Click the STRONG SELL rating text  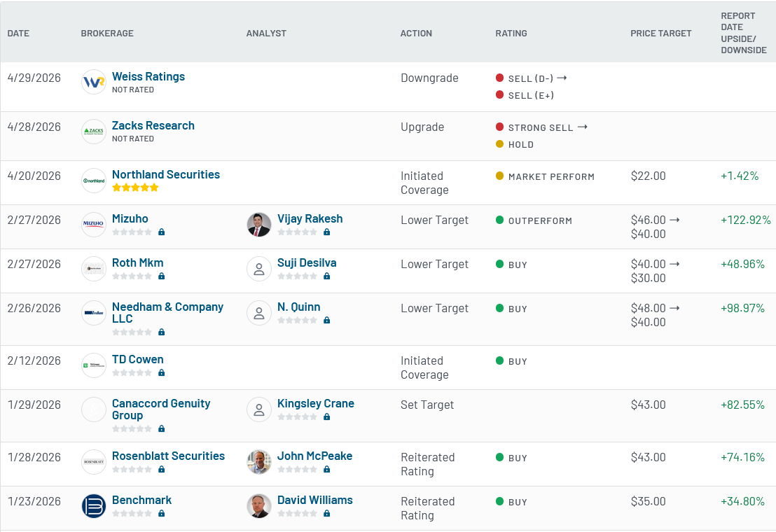point(541,128)
